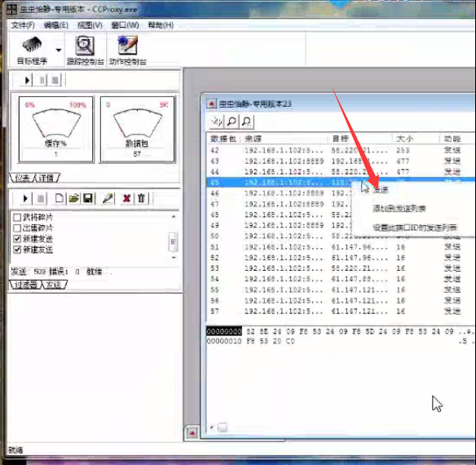Viewport: 476px width, 465px height.
Task: Click the floppy disk save icon
Action: pos(88,198)
